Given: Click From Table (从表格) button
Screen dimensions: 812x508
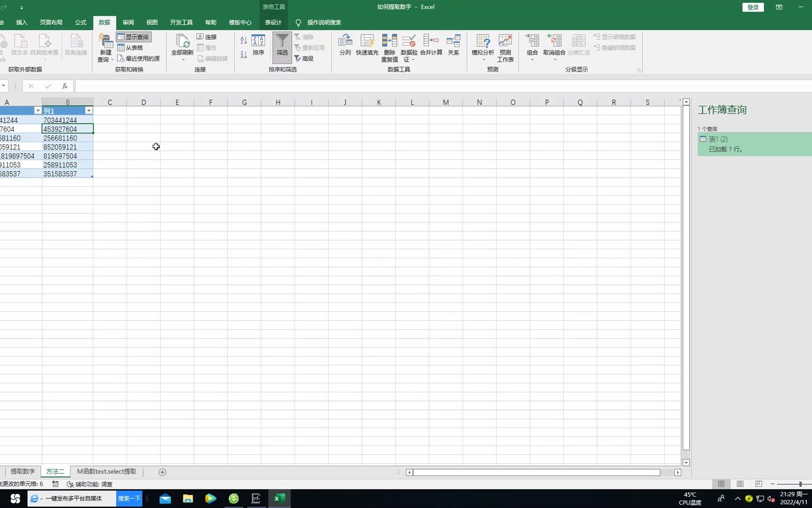Looking at the screenshot, I should 130,48.
